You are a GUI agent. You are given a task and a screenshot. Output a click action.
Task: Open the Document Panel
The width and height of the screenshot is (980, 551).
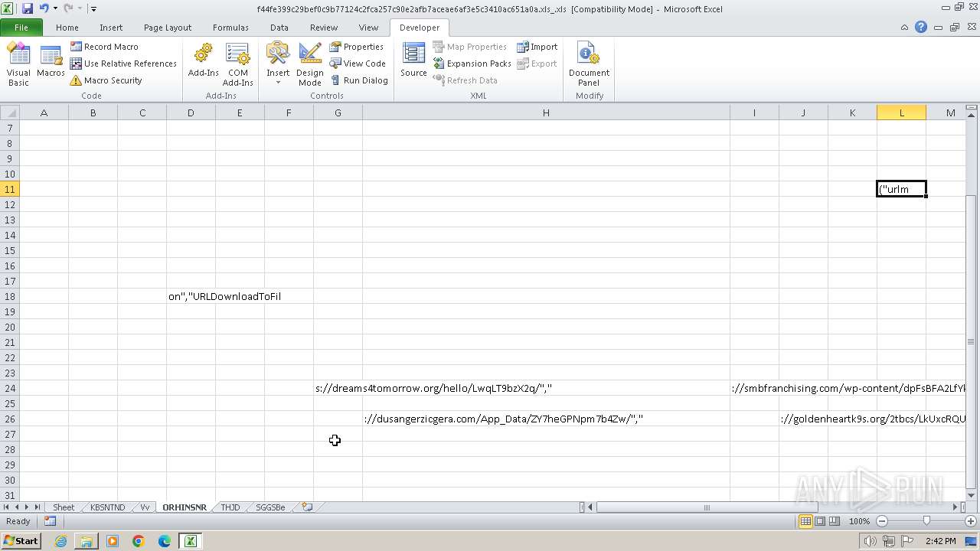589,64
